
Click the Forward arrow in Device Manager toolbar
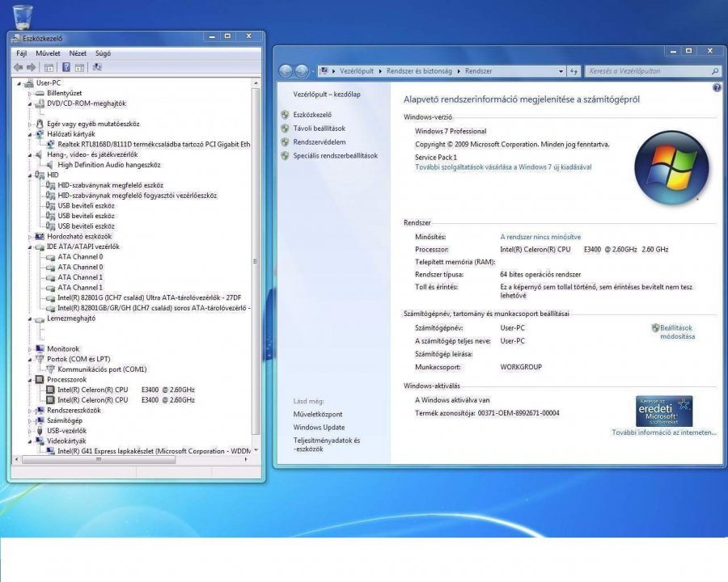click(x=31, y=67)
